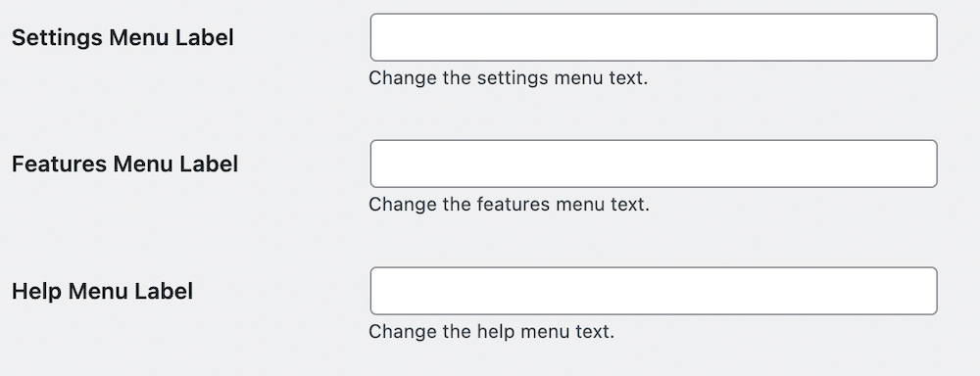The height and width of the screenshot is (376, 980).
Task: Select the word "Features" in second heading
Action: click(x=60, y=164)
